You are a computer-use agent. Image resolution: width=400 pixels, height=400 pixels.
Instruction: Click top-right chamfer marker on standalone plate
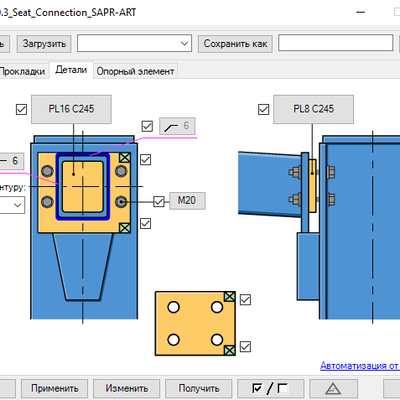click(x=230, y=297)
